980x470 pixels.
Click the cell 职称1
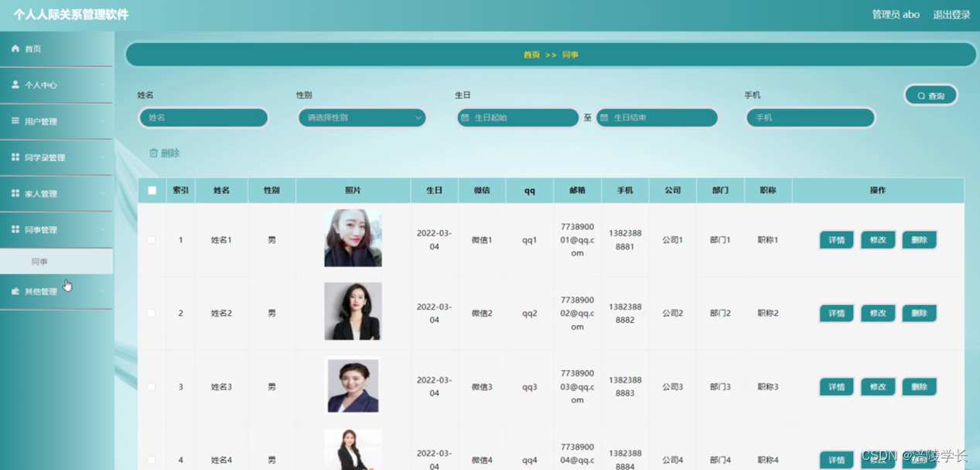coord(768,240)
